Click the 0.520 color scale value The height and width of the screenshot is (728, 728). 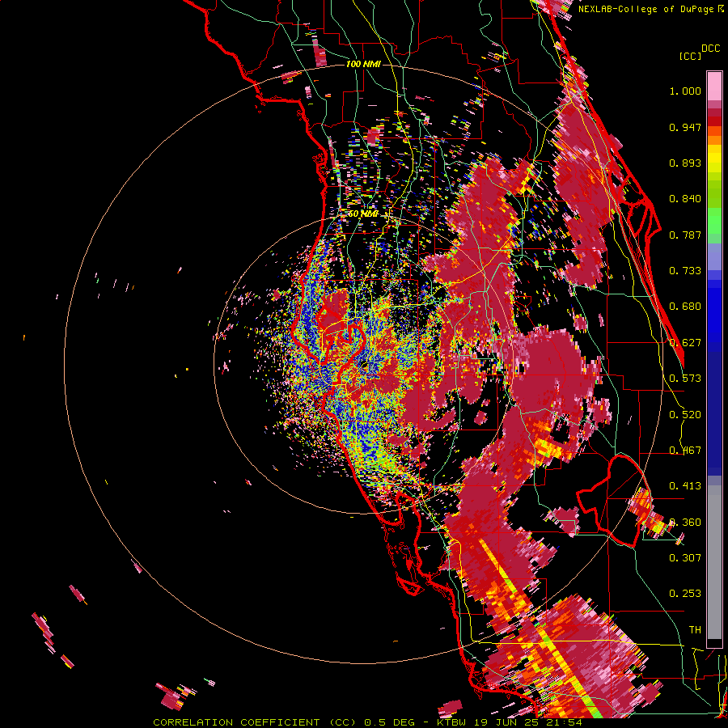pyautogui.click(x=685, y=415)
